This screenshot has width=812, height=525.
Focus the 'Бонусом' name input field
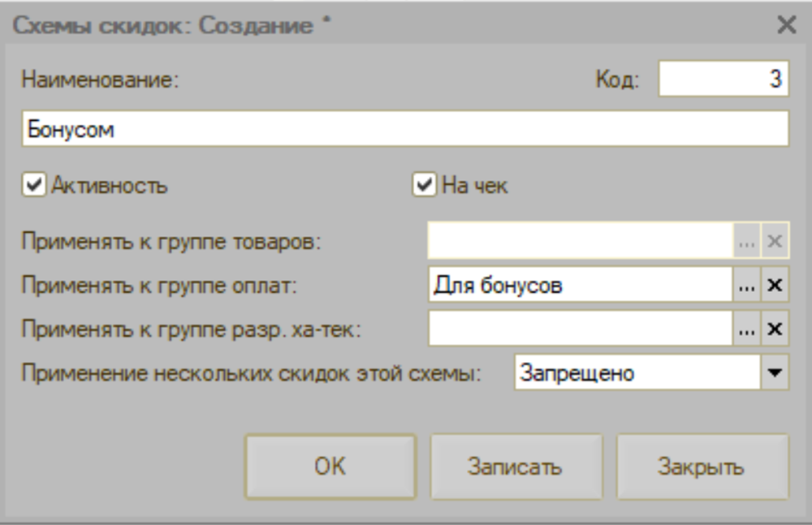[404, 130]
